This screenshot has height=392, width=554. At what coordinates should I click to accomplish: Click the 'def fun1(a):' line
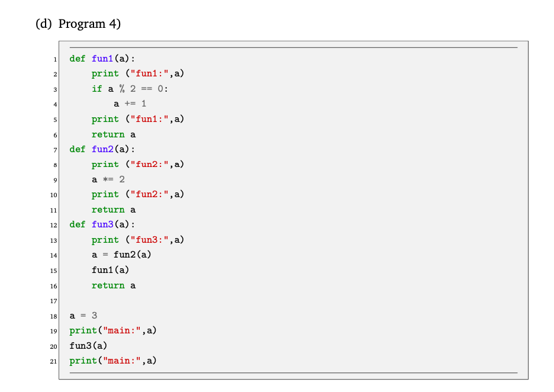[102, 59]
